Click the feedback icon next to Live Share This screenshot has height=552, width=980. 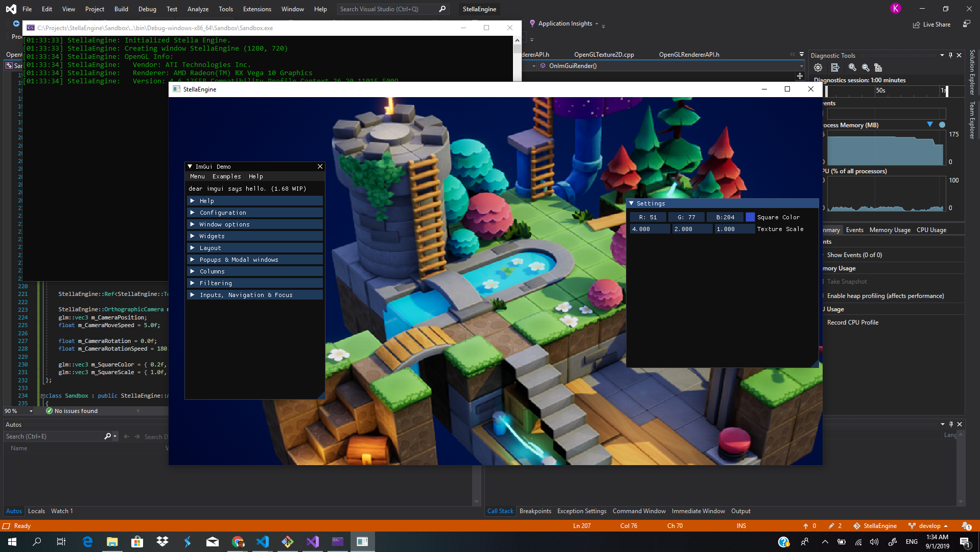tap(966, 24)
